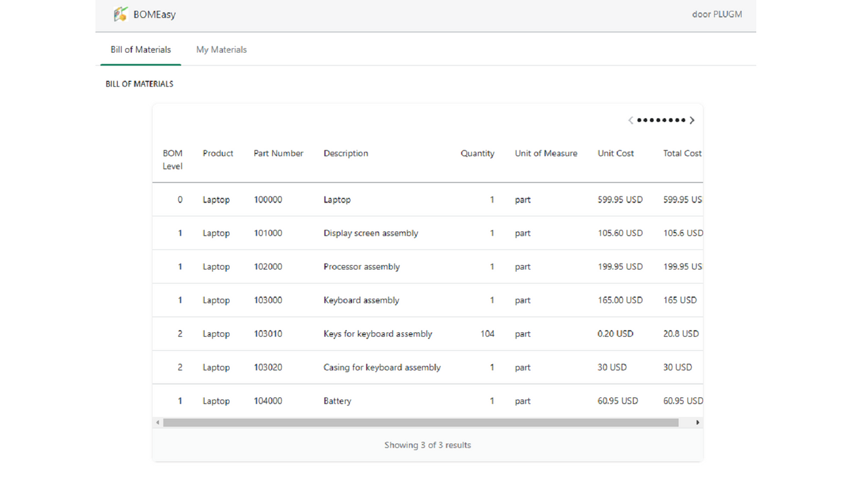Sort by Product column header
The height and width of the screenshot is (488, 868).
point(218,153)
